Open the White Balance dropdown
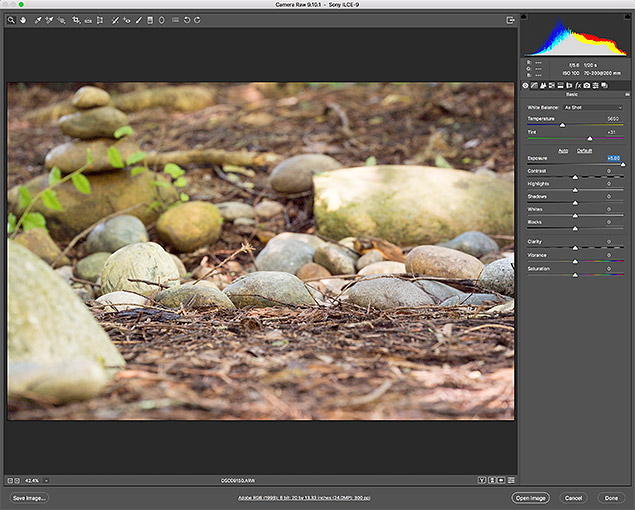This screenshot has height=510, width=635. (x=592, y=106)
